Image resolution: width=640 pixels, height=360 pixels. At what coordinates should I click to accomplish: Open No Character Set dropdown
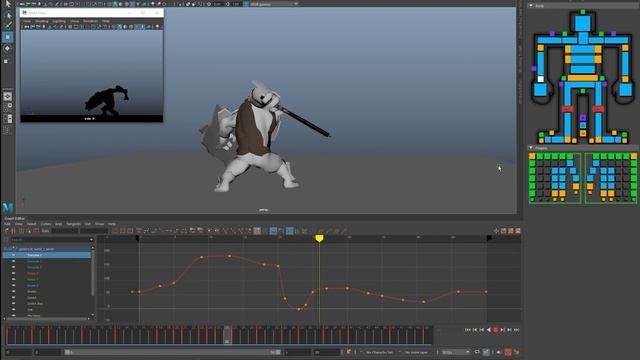click(x=379, y=352)
